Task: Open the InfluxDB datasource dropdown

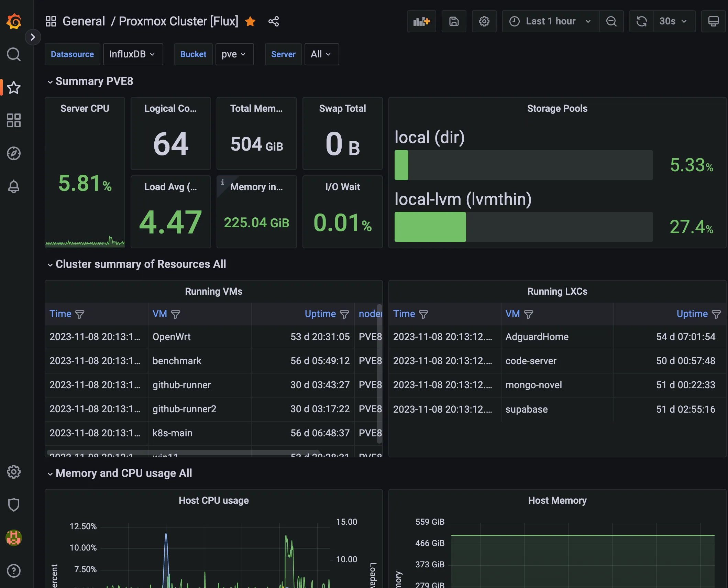Action: (x=133, y=54)
